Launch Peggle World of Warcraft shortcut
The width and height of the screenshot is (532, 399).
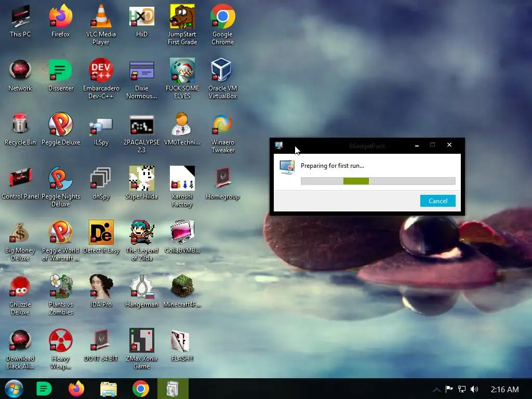(60, 240)
